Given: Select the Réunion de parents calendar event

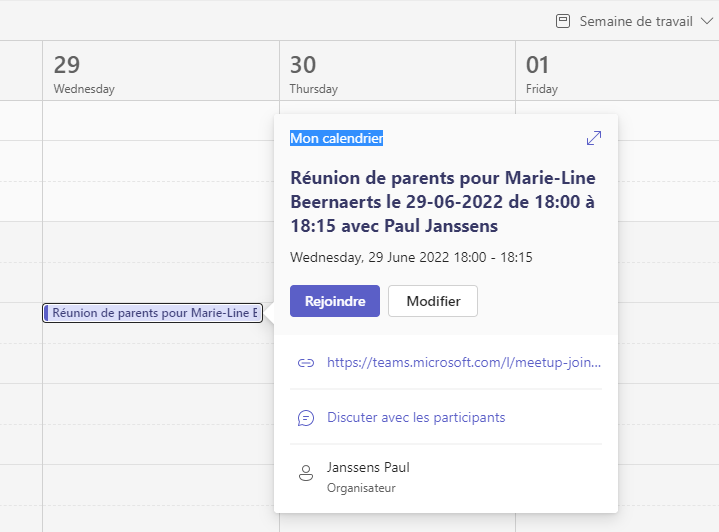Looking at the screenshot, I should pos(153,313).
